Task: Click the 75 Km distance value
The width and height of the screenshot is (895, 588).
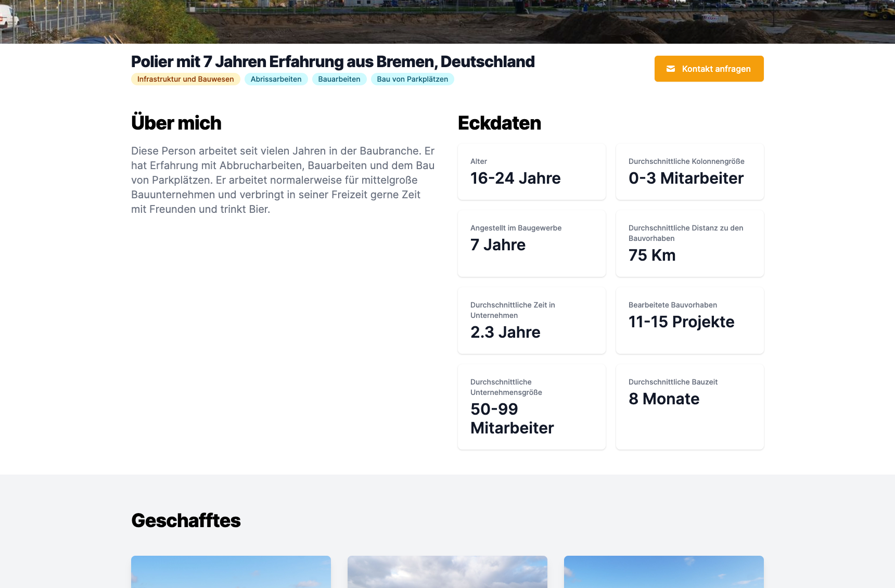Action: 652,255
